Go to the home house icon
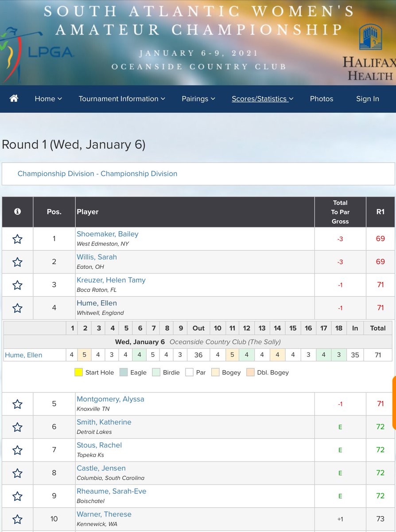 [14, 98]
